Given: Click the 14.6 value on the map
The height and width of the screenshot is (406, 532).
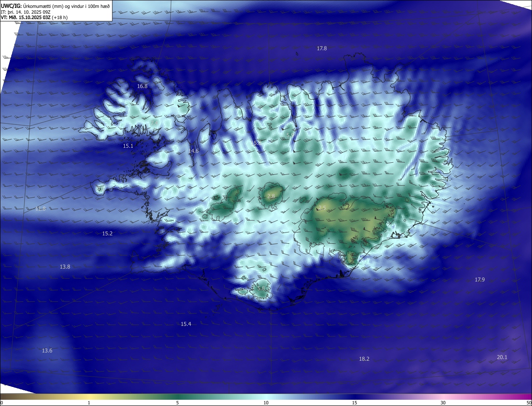Looking at the screenshot, I should coord(193,151).
